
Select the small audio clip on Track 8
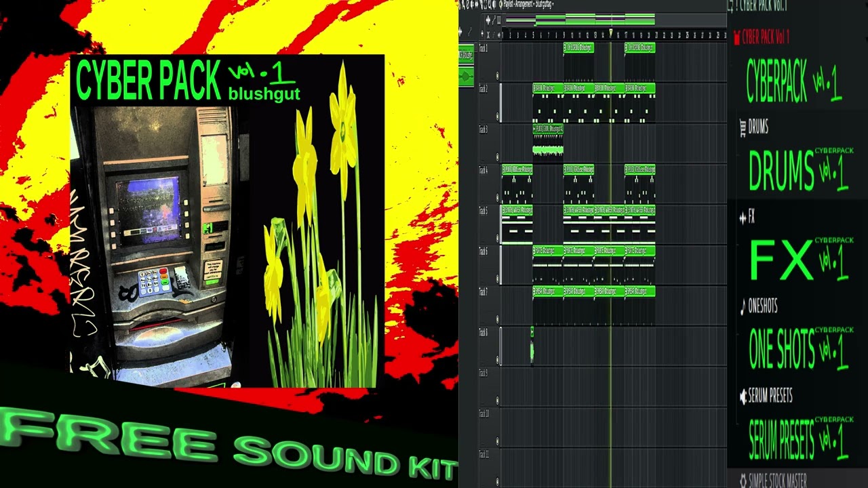532,346
